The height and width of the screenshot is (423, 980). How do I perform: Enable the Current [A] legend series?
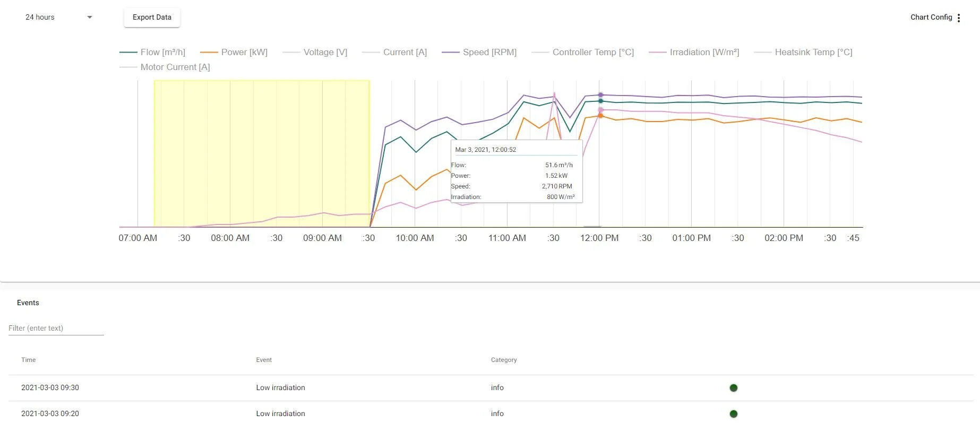[x=394, y=52]
